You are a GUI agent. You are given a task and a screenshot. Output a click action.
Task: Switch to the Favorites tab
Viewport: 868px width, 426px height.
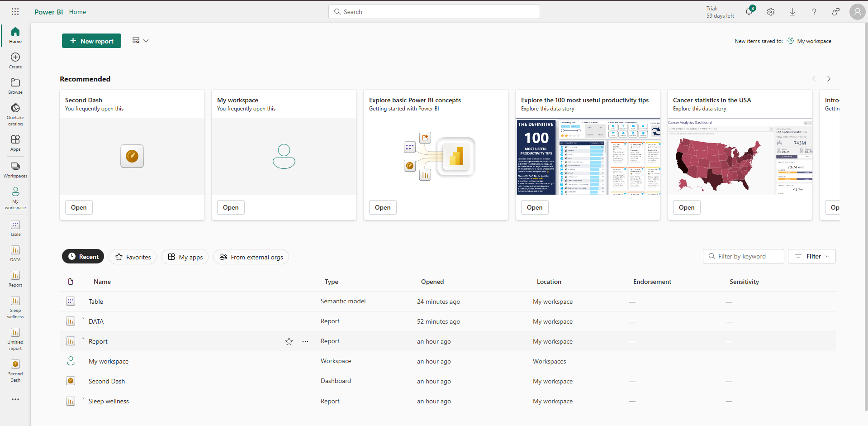pyautogui.click(x=133, y=257)
